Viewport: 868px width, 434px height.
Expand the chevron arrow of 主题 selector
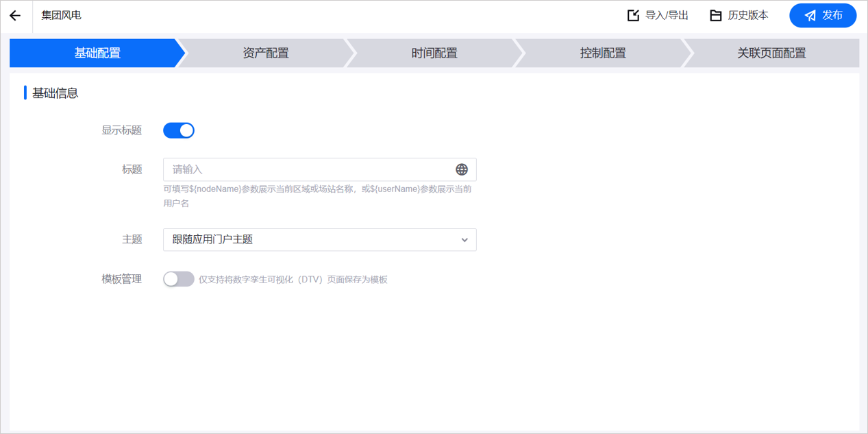tap(464, 240)
